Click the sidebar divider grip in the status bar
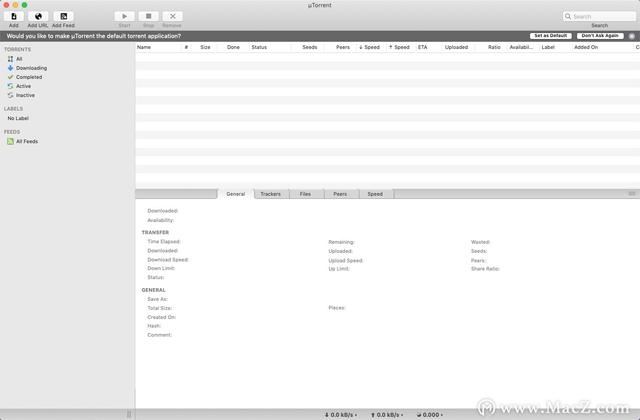Image resolution: width=640 pixels, height=420 pixels. [x=129, y=415]
